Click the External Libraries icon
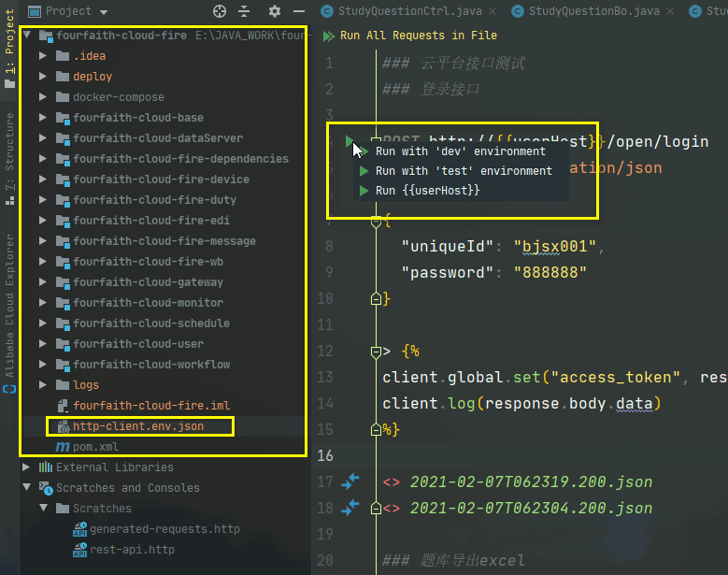Image resolution: width=728 pixels, height=575 pixels. click(46, 467)
